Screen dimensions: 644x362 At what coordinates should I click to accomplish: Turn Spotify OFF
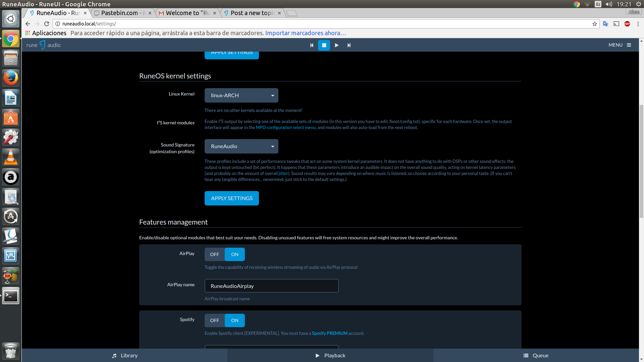215,320
